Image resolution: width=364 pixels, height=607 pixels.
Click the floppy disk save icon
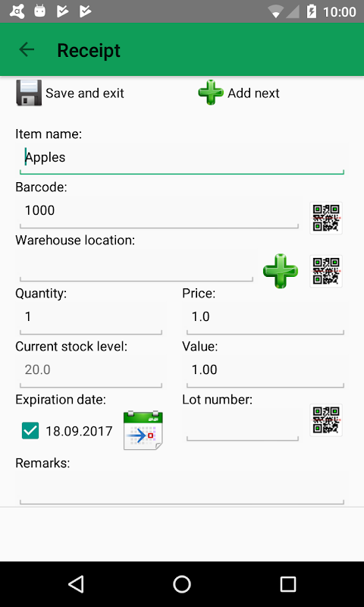pos(29,93)
